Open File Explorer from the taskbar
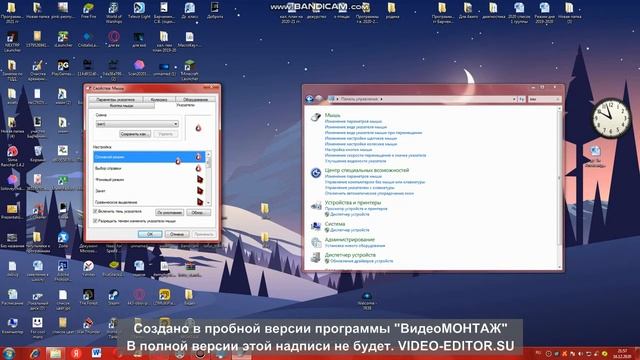640x360 pixels. tap(55, 353)
